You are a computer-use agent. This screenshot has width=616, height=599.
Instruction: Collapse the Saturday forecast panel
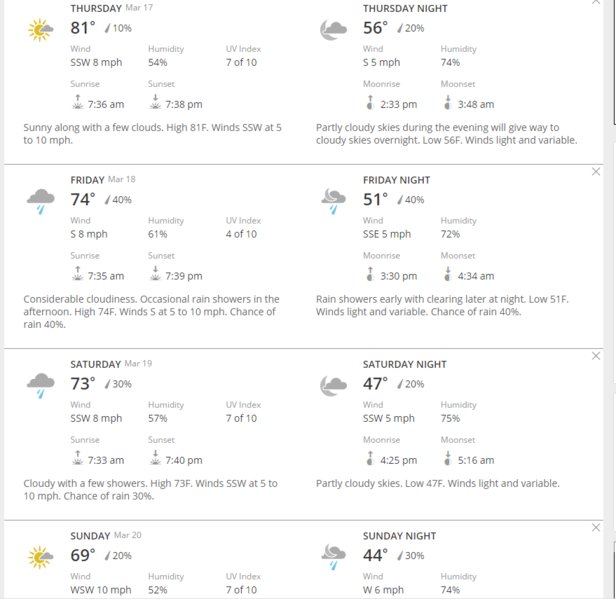596,356
